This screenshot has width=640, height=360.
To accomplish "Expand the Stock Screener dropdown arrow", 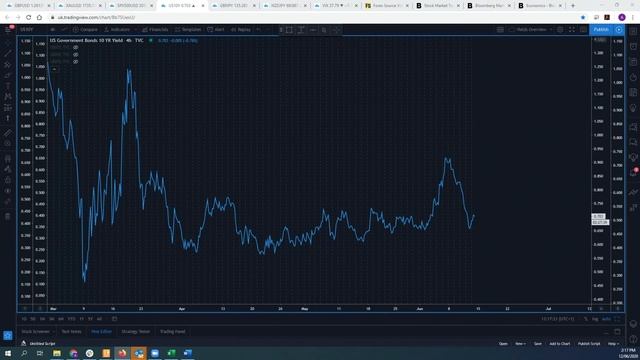I will [53, 332].
